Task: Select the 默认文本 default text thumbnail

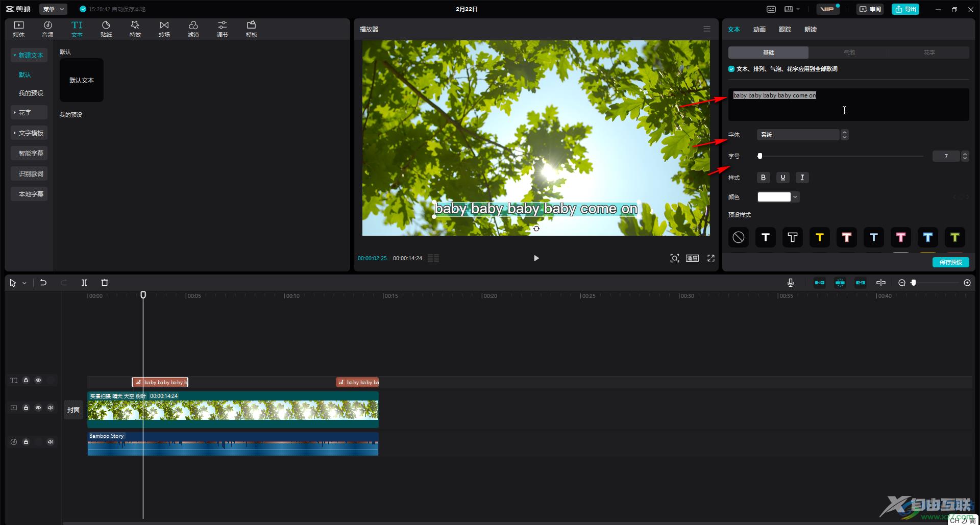Action: 82,80
